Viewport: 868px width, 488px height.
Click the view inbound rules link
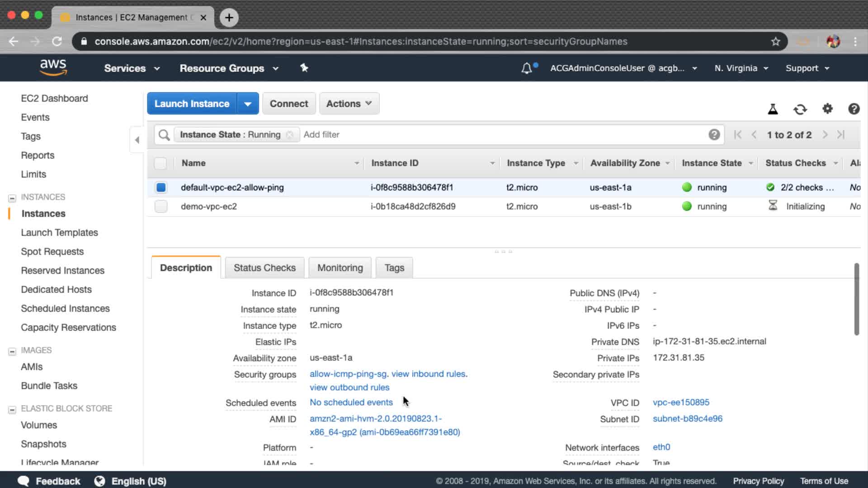pyautogui.click(x=429, y=374)
